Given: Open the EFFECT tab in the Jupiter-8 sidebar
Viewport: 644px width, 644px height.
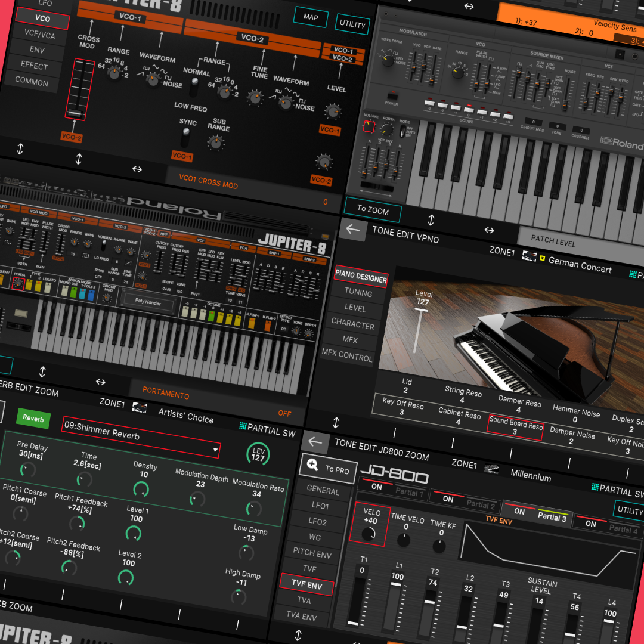Looking at the screenshot, I should coord(35,66).
